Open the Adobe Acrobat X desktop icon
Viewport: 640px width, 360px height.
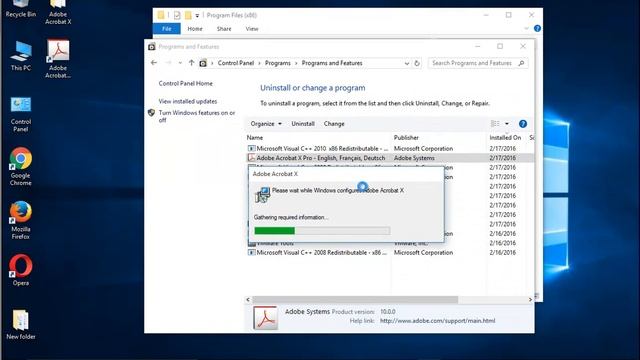[58, 12]
